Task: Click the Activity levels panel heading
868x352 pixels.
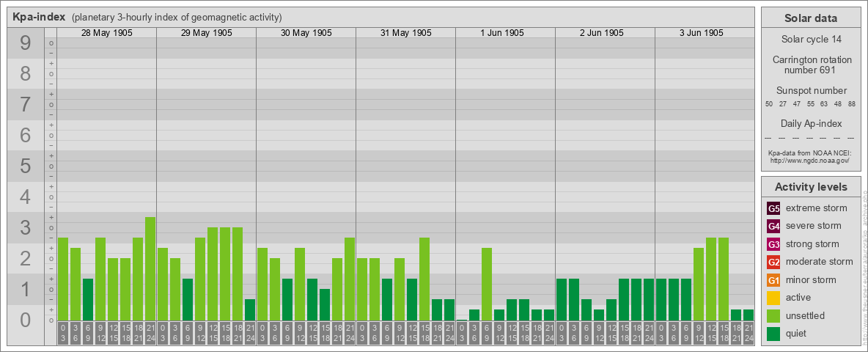Action: pyautogui.click(x=811, y=187)
